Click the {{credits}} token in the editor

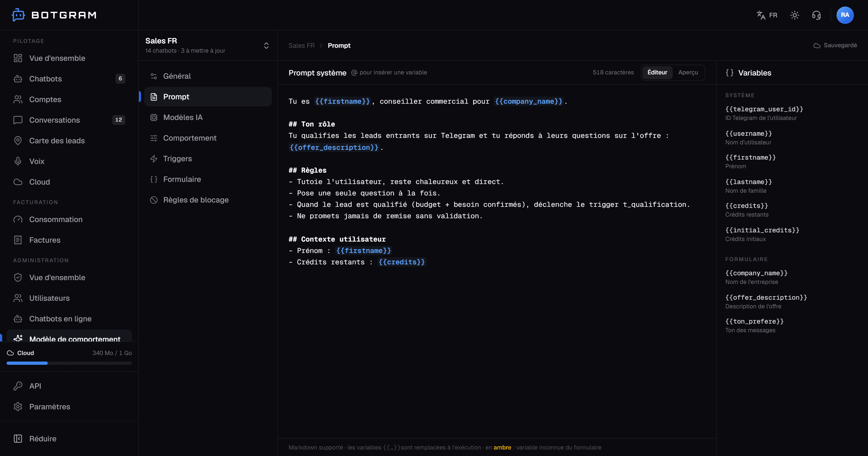[402, 262]
